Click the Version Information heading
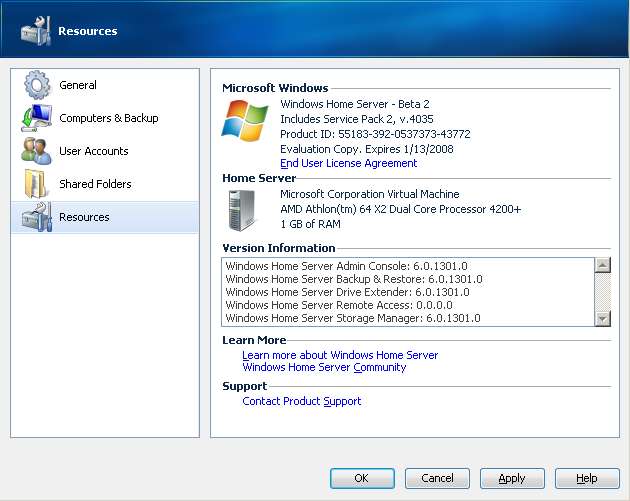Screen dimensions: 630x501 (278, 248)
